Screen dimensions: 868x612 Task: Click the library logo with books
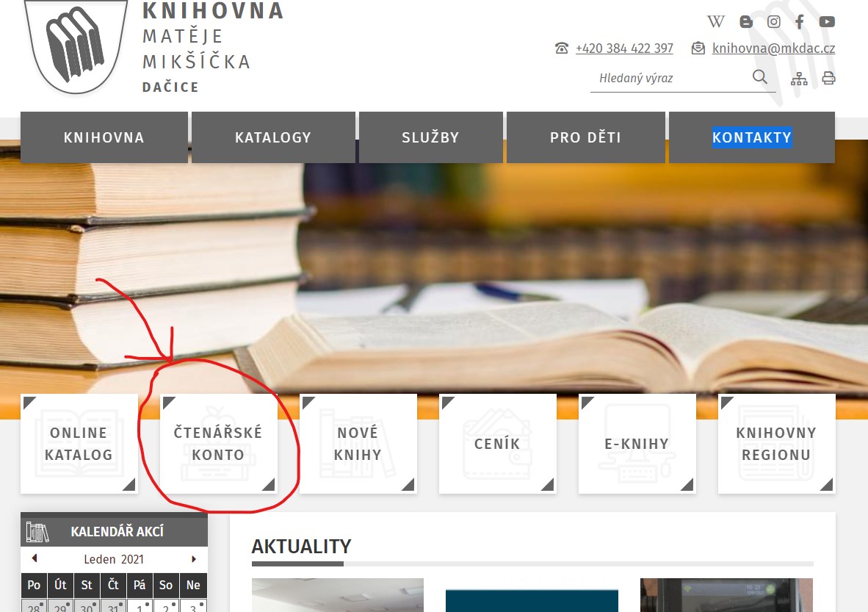(x=76, y=44)
